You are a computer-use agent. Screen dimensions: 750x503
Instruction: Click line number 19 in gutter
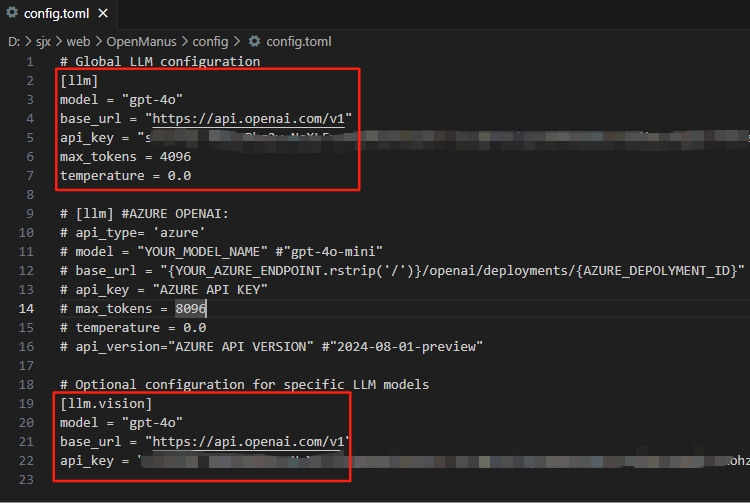pyautogui.click(x=26, y=404)
